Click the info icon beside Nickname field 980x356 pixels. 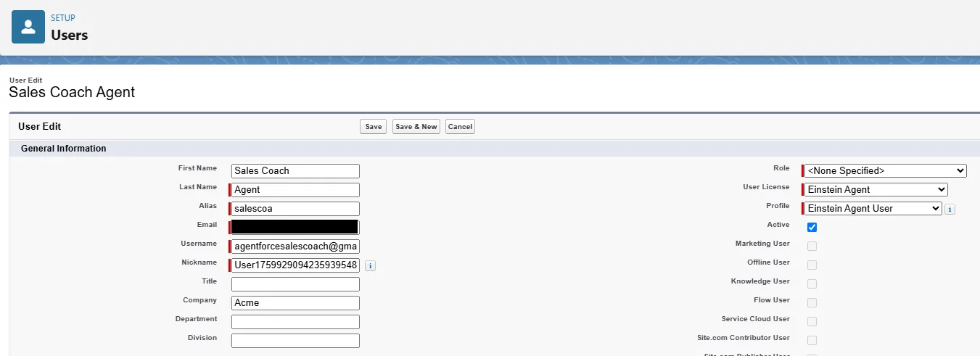point(370,266)
